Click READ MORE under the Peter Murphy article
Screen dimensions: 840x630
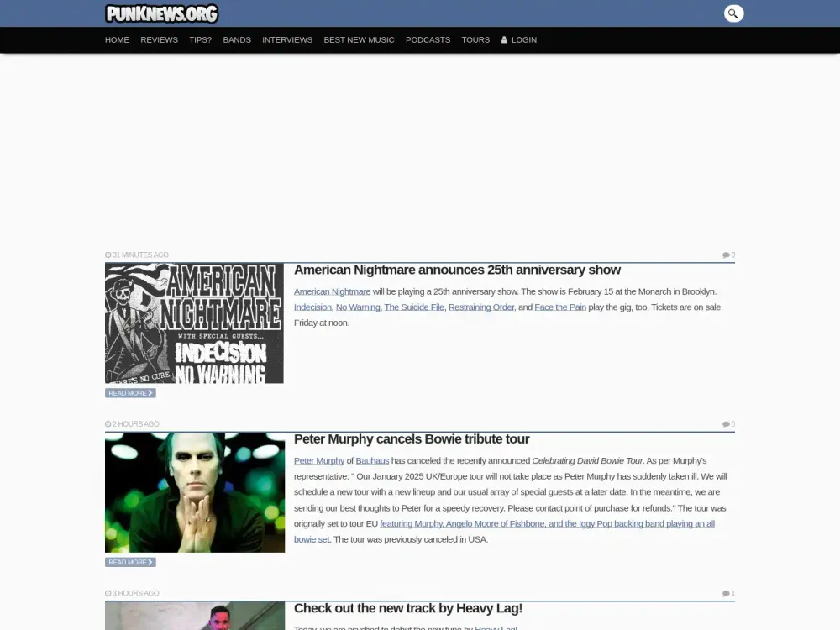(130, 562)
